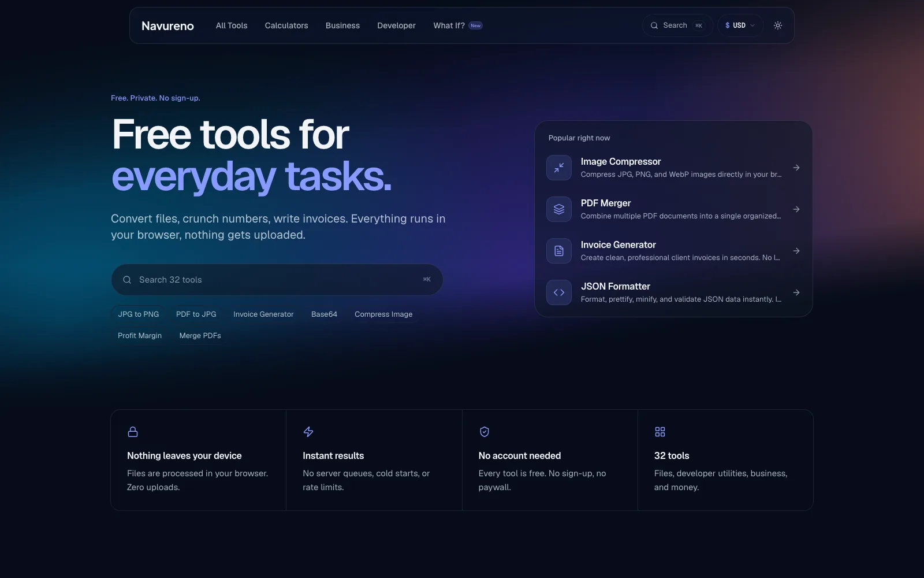Focus the Search 32 tools field

point(277,280)
